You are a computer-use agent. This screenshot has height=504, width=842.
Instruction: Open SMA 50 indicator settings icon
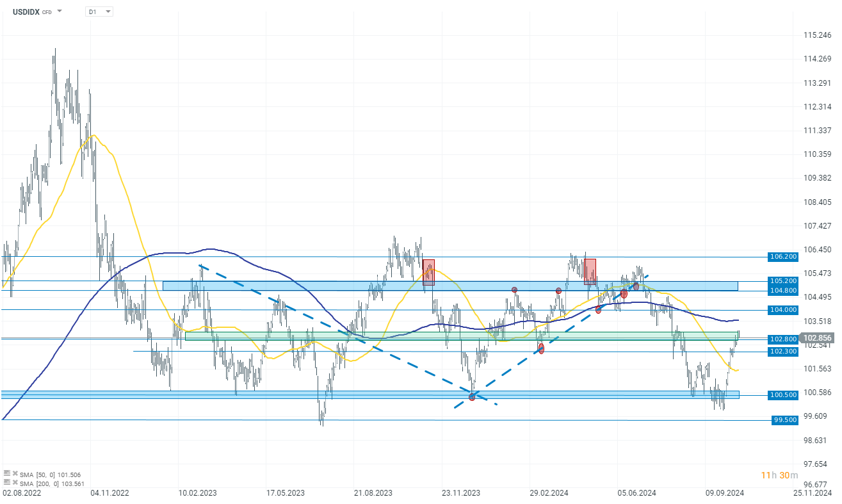6,475
